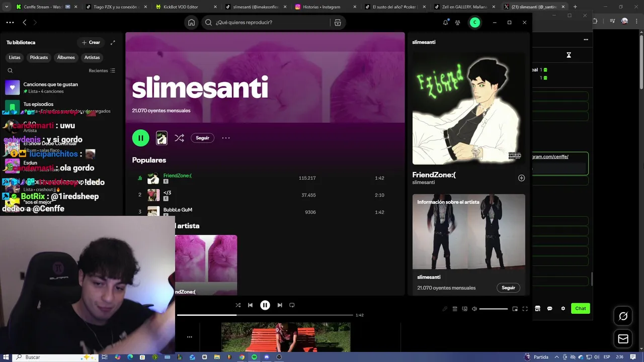
Task: Open Spotify user profile avatar C
Action: pos(474,22)
